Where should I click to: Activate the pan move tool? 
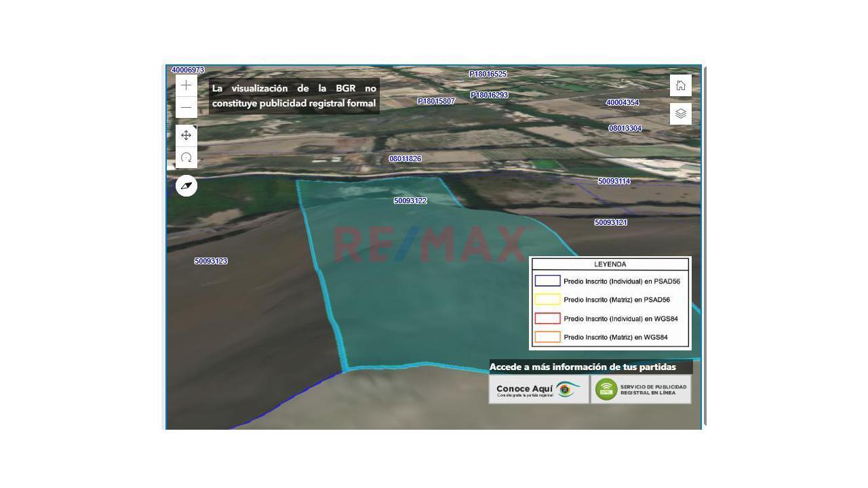186,136
